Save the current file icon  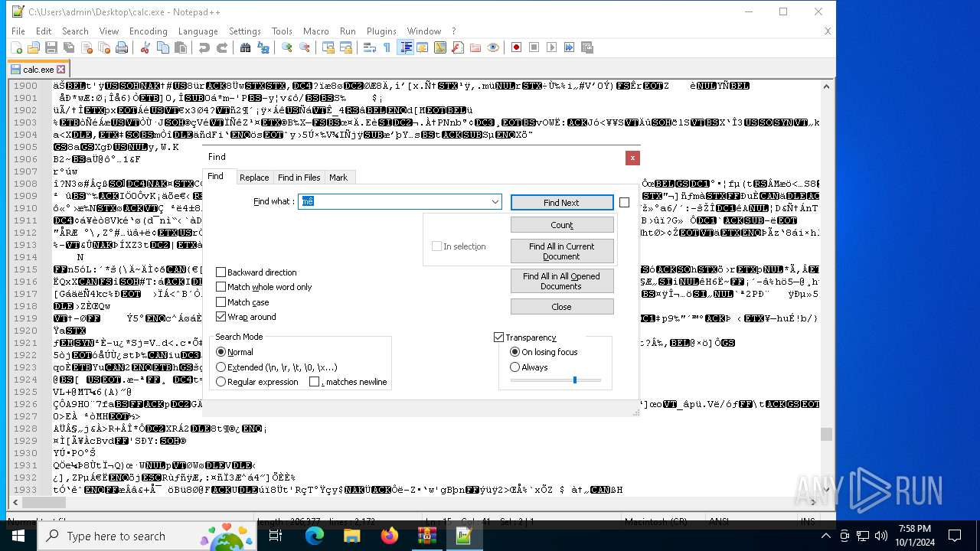[51, 47]
